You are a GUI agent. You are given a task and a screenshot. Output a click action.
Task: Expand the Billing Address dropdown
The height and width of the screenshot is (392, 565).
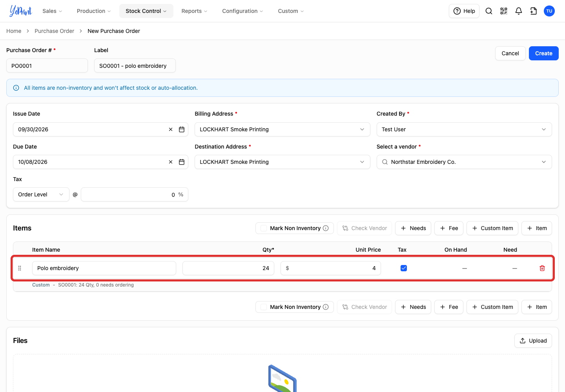[x=282, y=129]
